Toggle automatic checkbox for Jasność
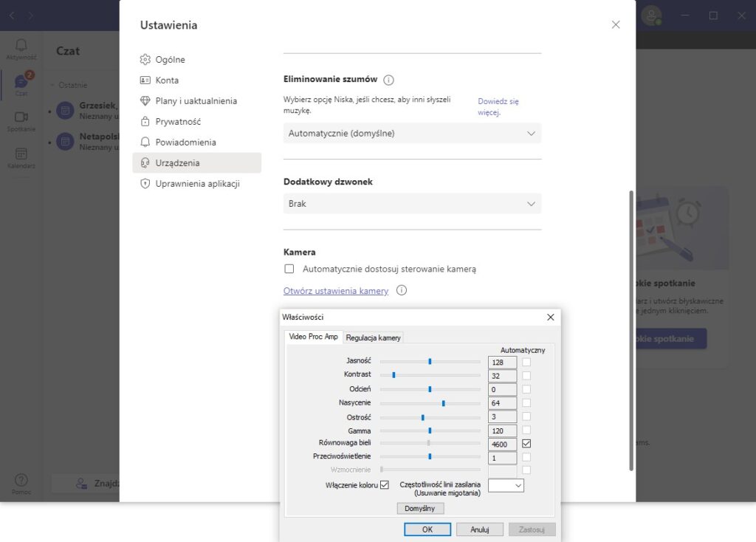756x542 pixels. [526, 362]
